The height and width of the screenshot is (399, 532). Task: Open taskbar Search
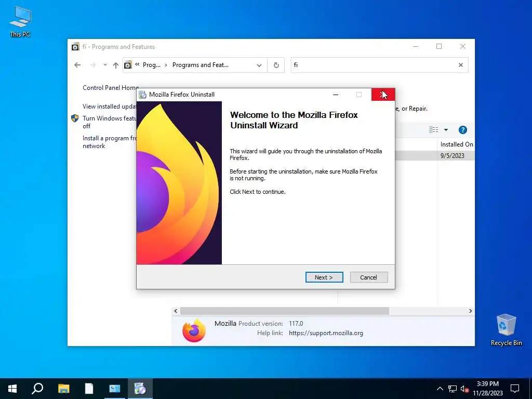pos(37,389)
